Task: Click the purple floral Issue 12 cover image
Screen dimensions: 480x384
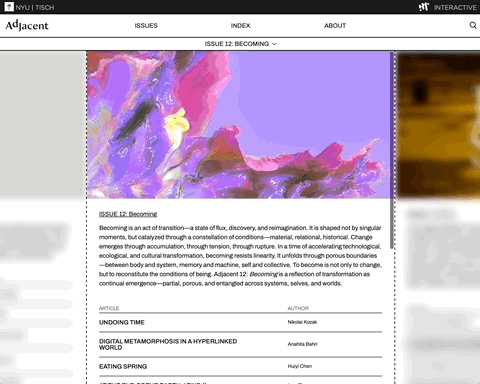Action: pos(238,125)
